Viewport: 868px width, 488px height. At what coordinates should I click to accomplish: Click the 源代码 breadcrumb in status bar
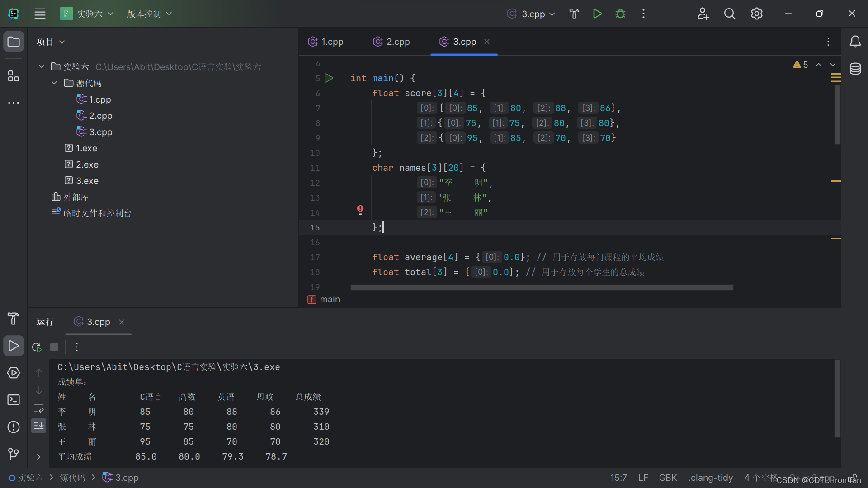72,478
